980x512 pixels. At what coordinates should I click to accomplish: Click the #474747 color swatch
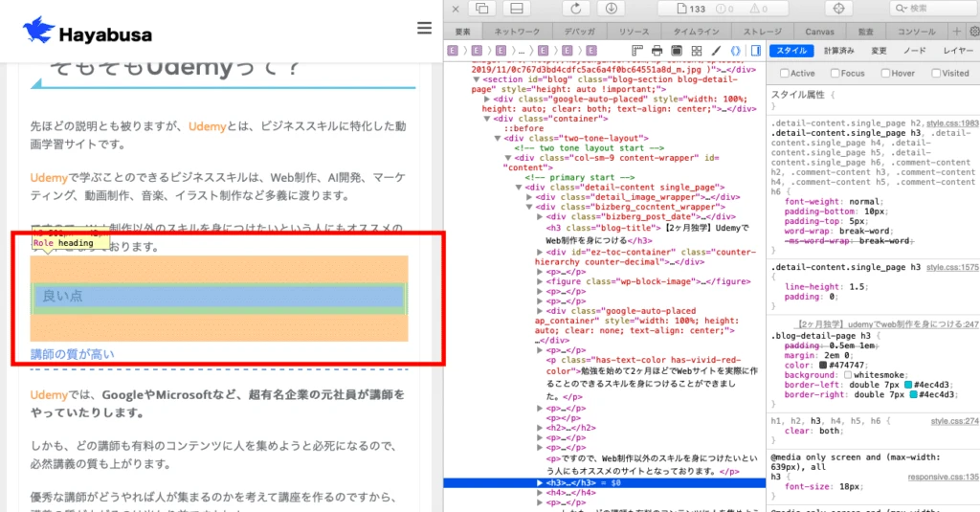tap(822, 365)
